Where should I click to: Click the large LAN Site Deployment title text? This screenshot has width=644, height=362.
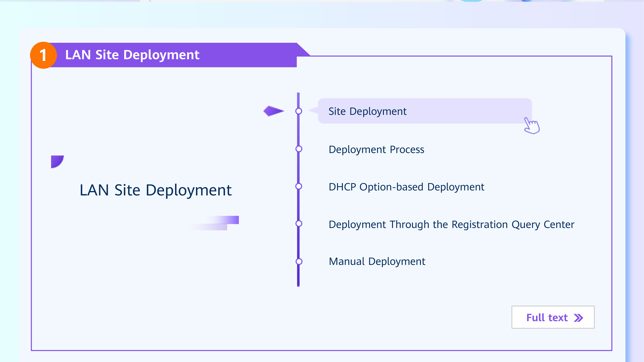(155, 190)
